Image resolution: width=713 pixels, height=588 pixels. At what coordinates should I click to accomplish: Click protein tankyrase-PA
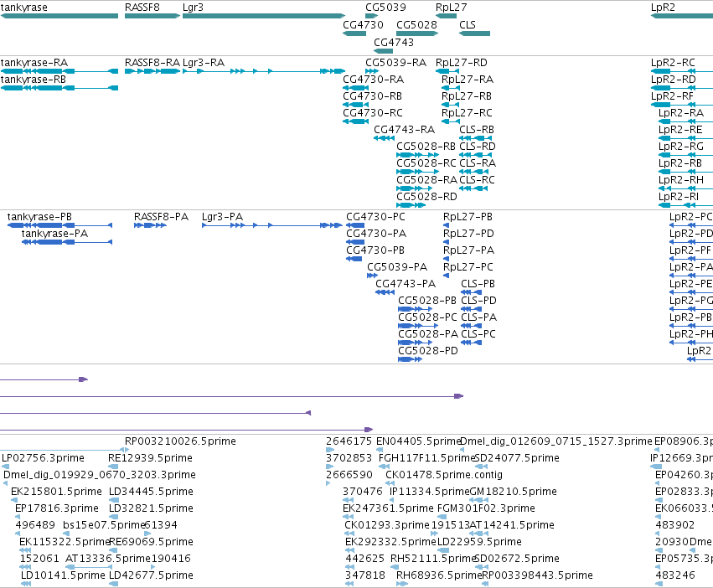coord(54,234)
